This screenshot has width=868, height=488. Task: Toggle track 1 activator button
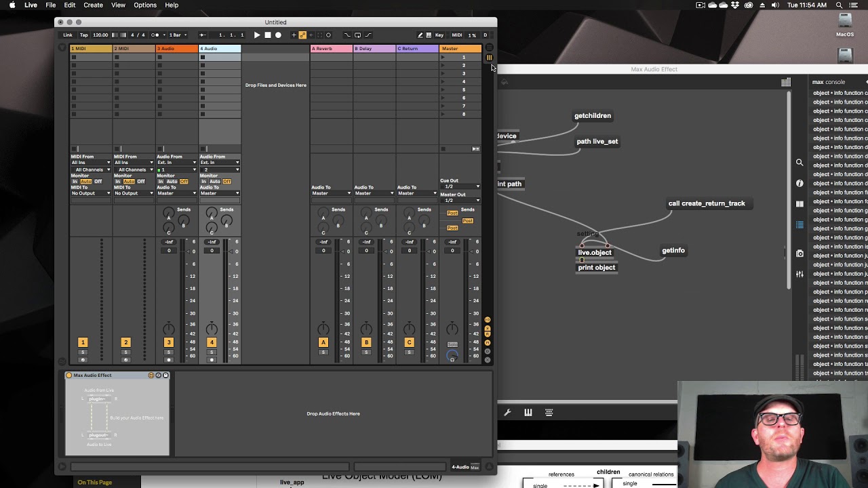[83, 342]
